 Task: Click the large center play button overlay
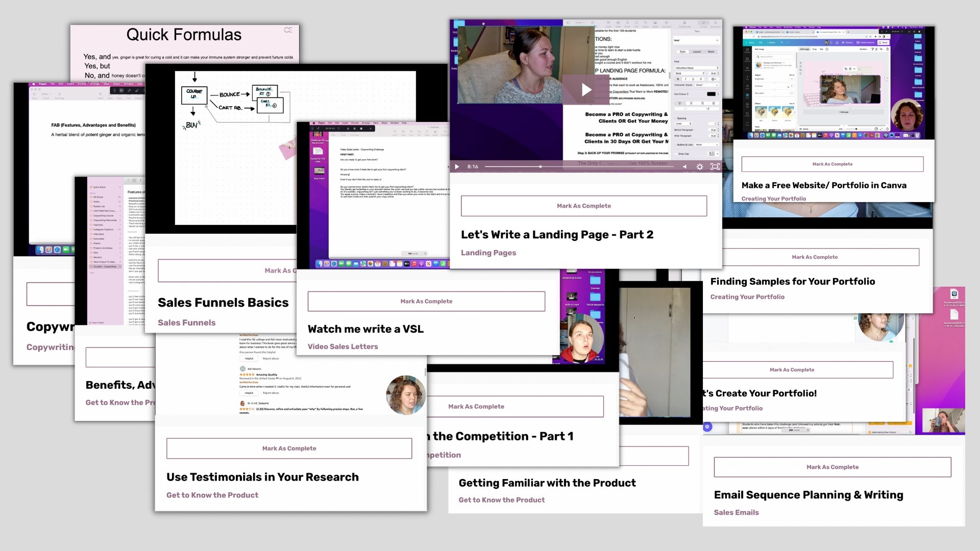tap(585, 90)
